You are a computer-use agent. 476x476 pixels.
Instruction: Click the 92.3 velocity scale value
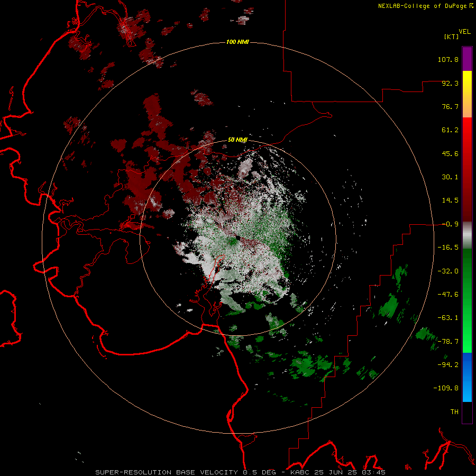450,83
